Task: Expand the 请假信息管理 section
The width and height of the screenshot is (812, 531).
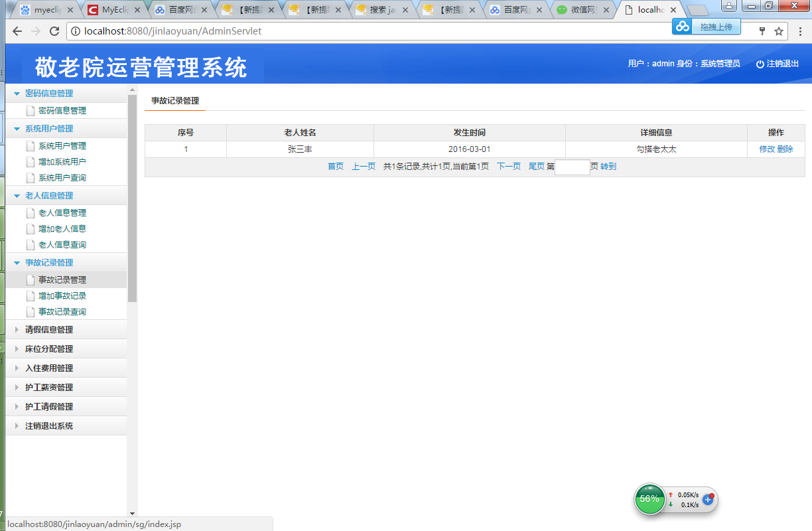Action: pos(17,329)
